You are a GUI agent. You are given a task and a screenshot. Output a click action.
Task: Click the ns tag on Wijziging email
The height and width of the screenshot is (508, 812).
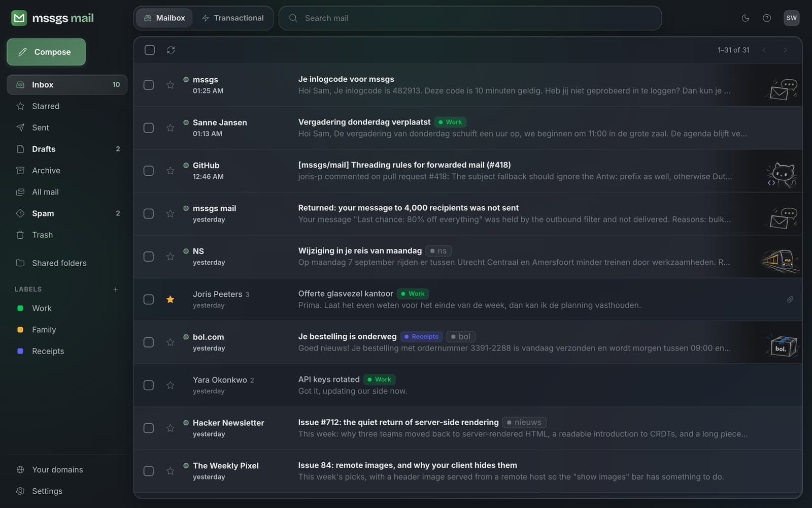click(x=438, y=251)
